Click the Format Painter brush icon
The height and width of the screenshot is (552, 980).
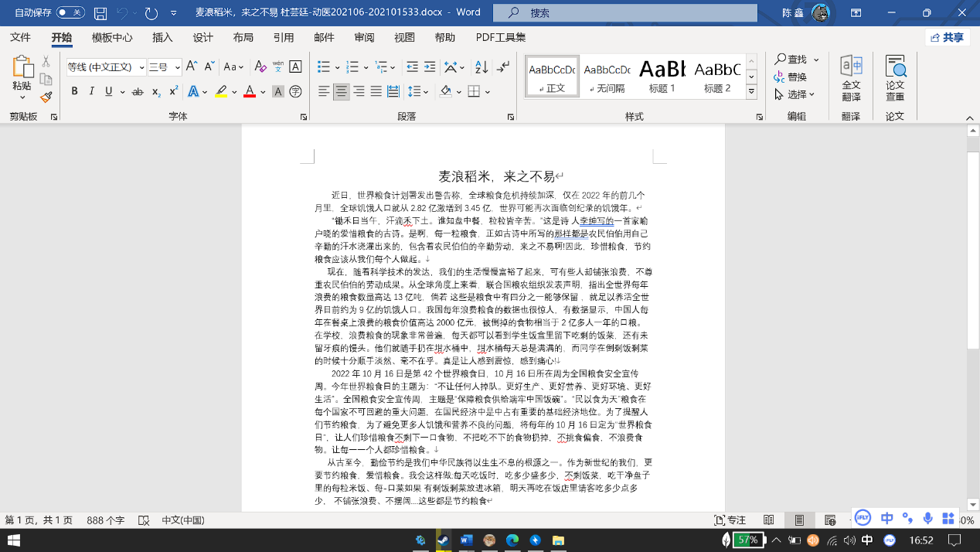[x=46, y=97]
